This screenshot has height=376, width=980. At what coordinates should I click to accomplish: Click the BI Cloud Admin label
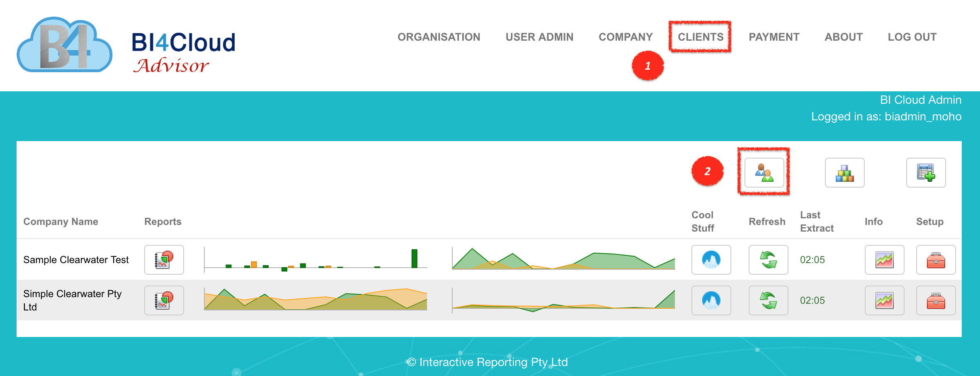(921, 100)
